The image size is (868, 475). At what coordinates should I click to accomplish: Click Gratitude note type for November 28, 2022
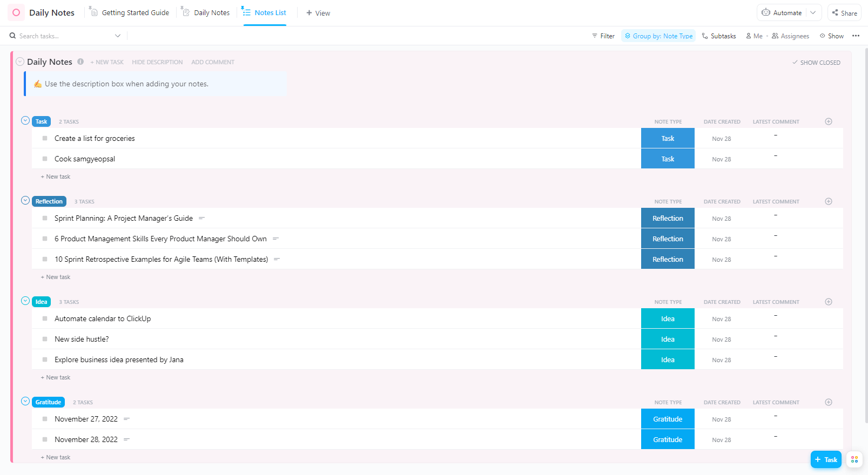(x=668, y=439)
